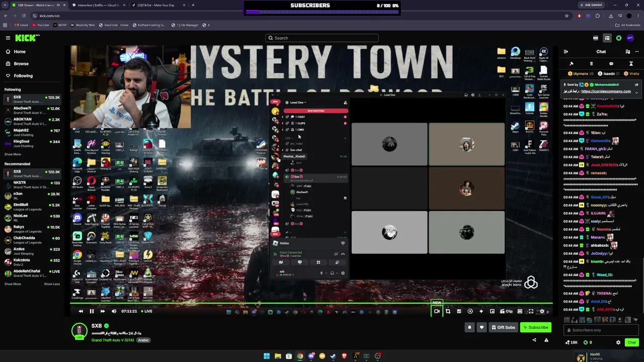The image size is (644, 362).
Task: Mute the stream volume
Action: [114, 311]
